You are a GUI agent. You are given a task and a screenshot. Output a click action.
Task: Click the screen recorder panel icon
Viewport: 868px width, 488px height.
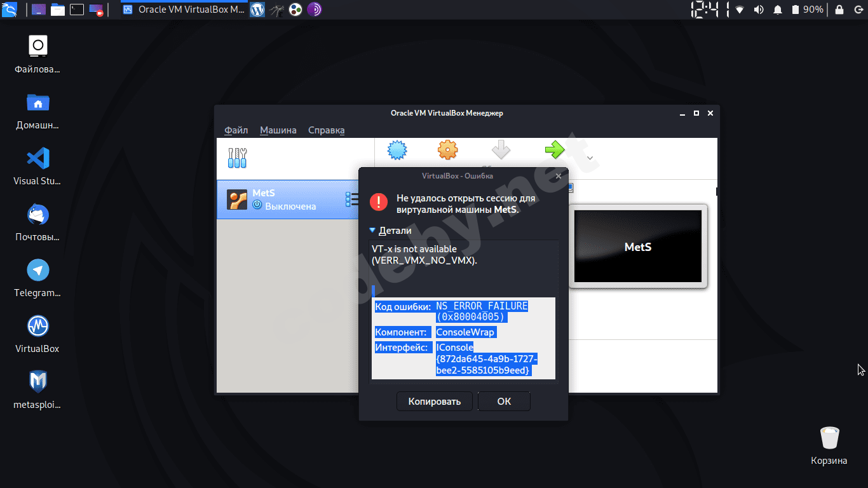97,10
